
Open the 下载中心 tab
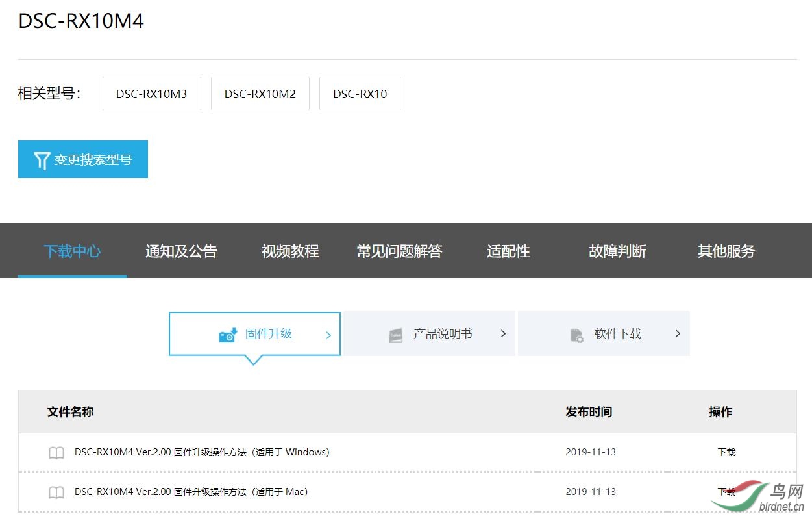click(x=73, y=251)
